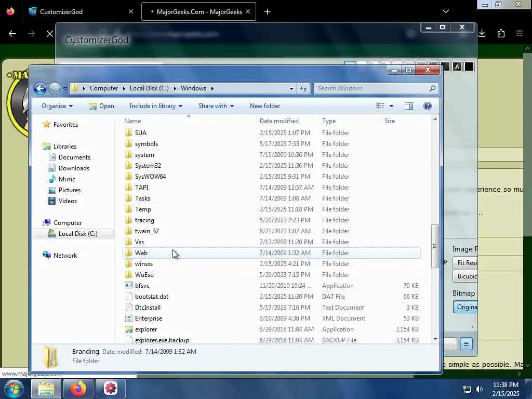The image size is (532, 399).
Task: Select the Enterprise XML document icon
Action: click(129, 318)
